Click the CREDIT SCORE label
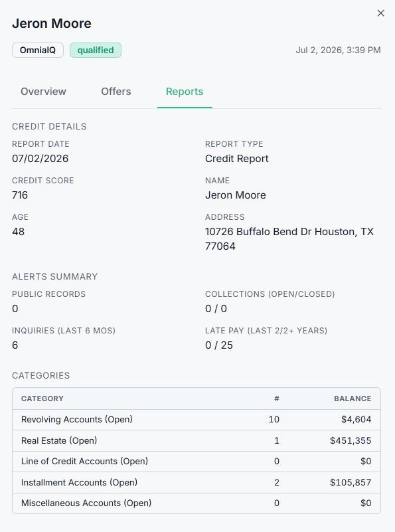The image size is (395, 532). click(43, 181)
